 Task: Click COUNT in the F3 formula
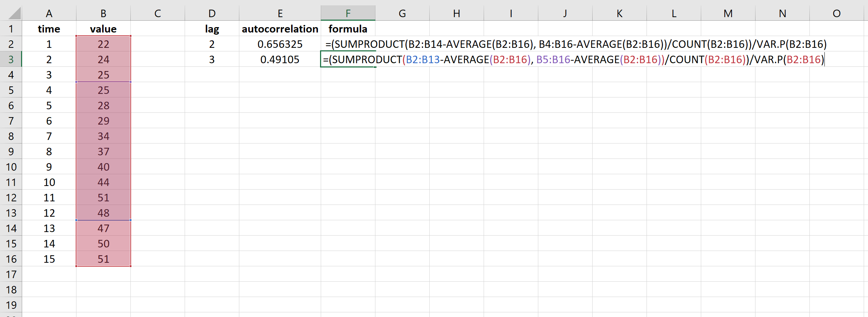coord(687,59)
